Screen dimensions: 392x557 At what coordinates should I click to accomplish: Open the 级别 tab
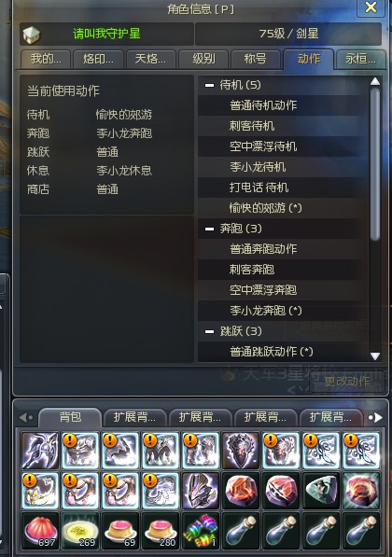click(x=203, y=59)
